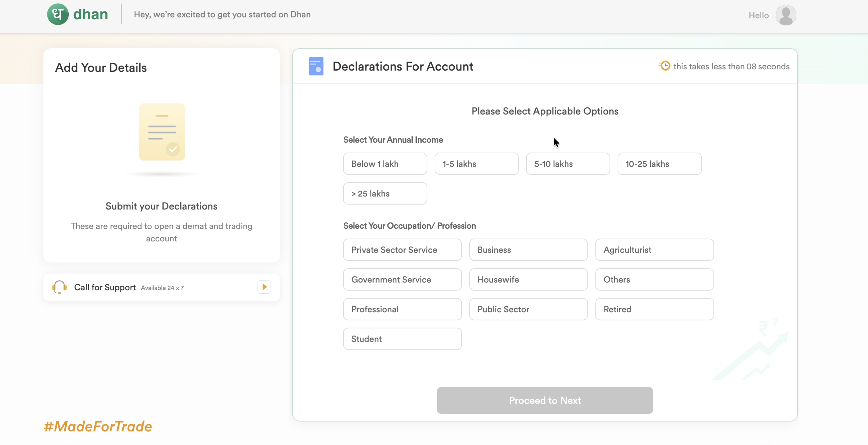The width and height of the screenshot is (868, 445).
Task: Click 'Hey, we're excited' welcome message
Action: pos(222,14)
